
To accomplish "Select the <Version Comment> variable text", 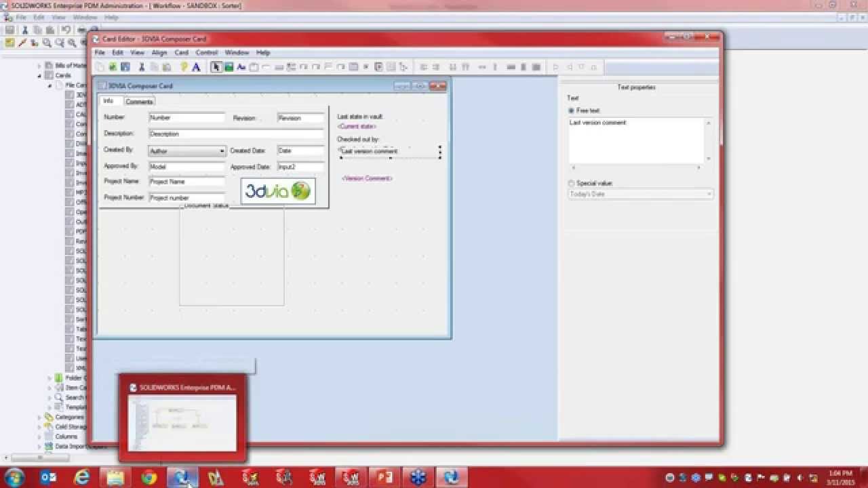I will tap(368, 178).
